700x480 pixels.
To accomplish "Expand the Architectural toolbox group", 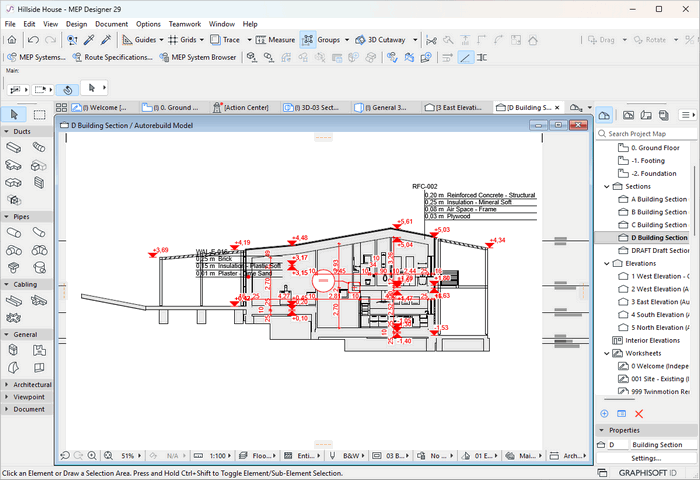I will tap(31, 384).
